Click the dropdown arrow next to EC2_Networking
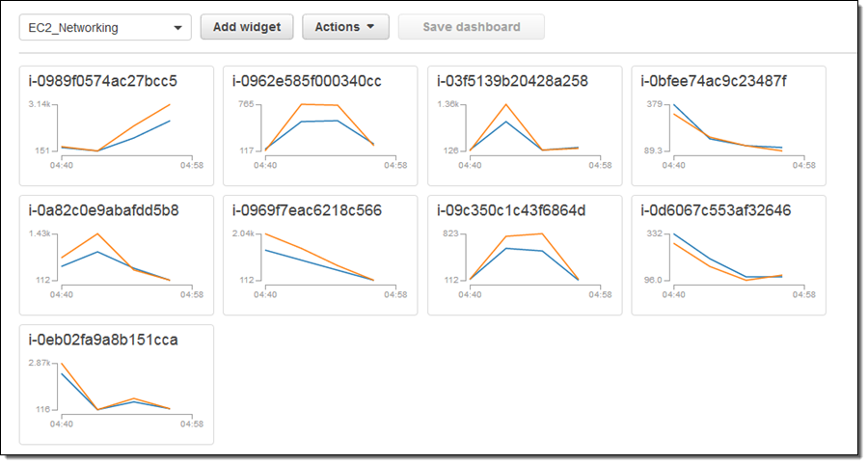The height and width of the screenshot is (465, 868). (x=177, y=28)
